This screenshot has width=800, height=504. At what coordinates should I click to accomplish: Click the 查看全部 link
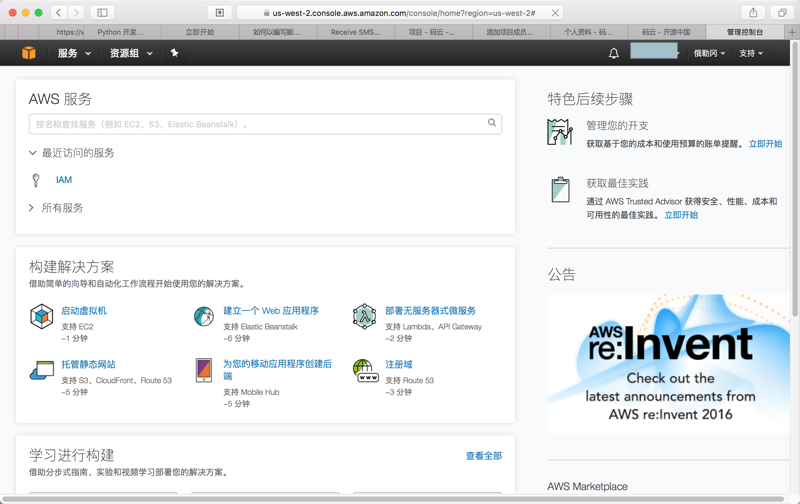coord(484,456)
